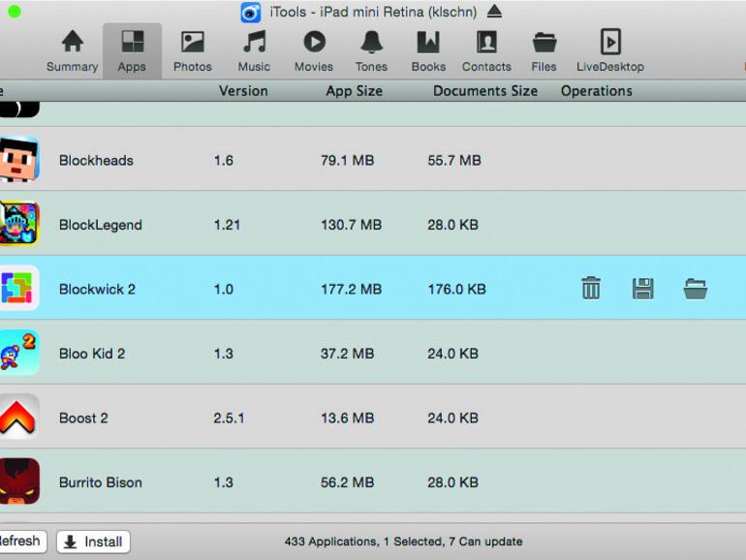Launch LiveDesktop from toolbar

[x=610, y=50]
